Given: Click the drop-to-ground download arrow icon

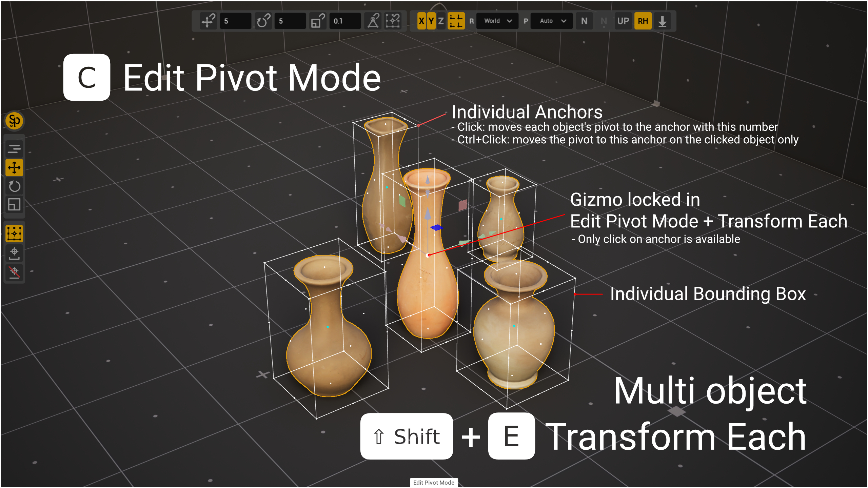Looking at the screenshot, I should click(662, 21).
